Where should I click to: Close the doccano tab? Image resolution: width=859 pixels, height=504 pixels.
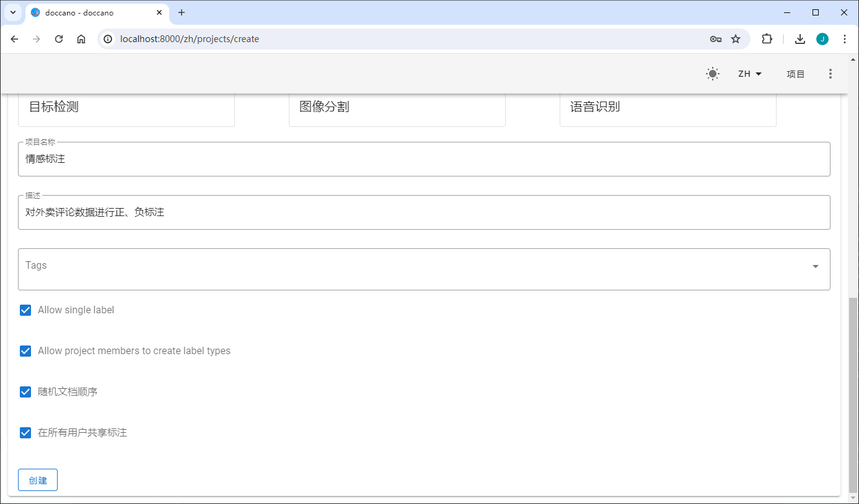(x=159, y=12)
